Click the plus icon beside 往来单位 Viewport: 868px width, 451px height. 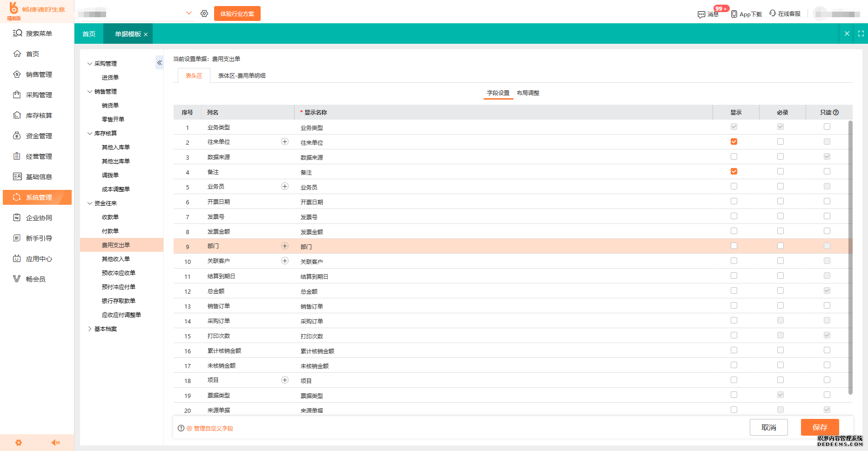(285, 142)
